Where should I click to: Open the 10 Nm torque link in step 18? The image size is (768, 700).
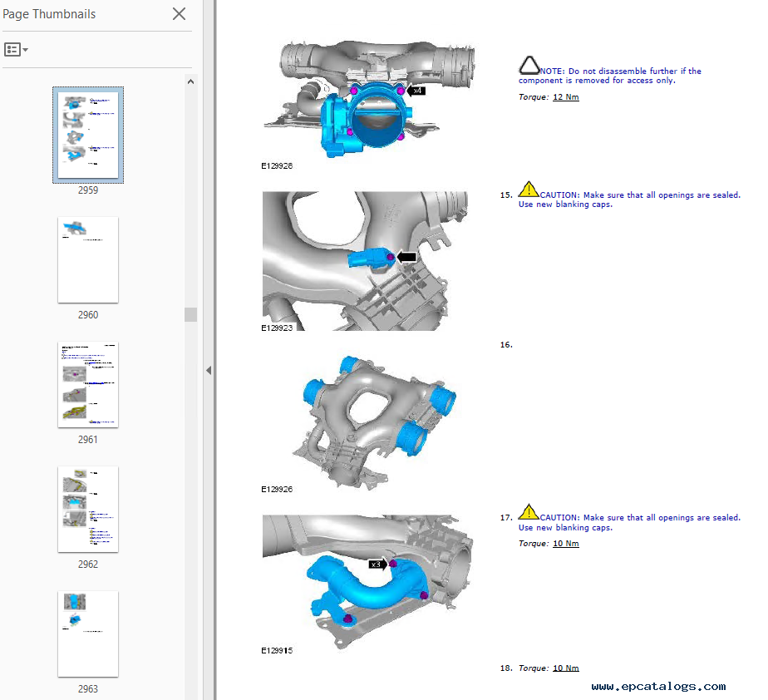[565, 668]
